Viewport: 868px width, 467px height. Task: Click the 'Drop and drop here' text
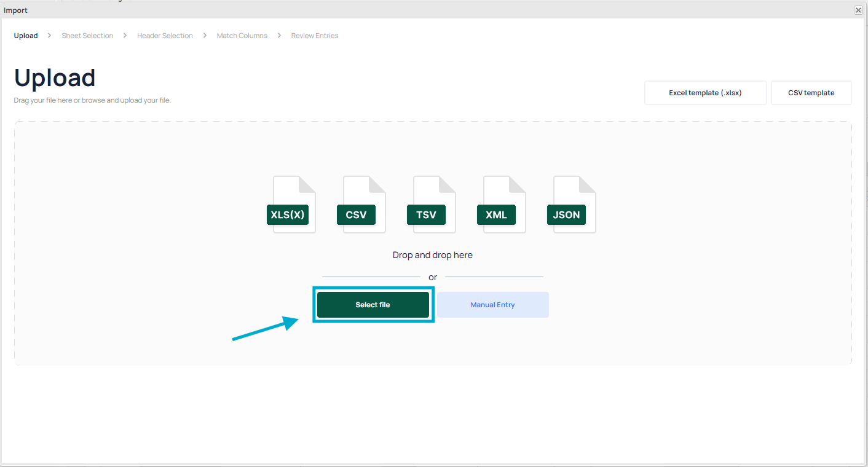433,255
